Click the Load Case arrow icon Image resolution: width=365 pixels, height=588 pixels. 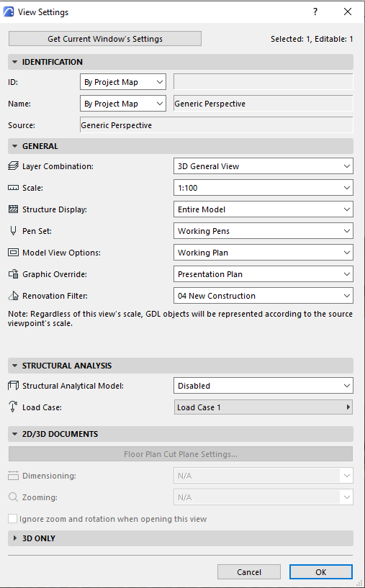coord(13,407)
